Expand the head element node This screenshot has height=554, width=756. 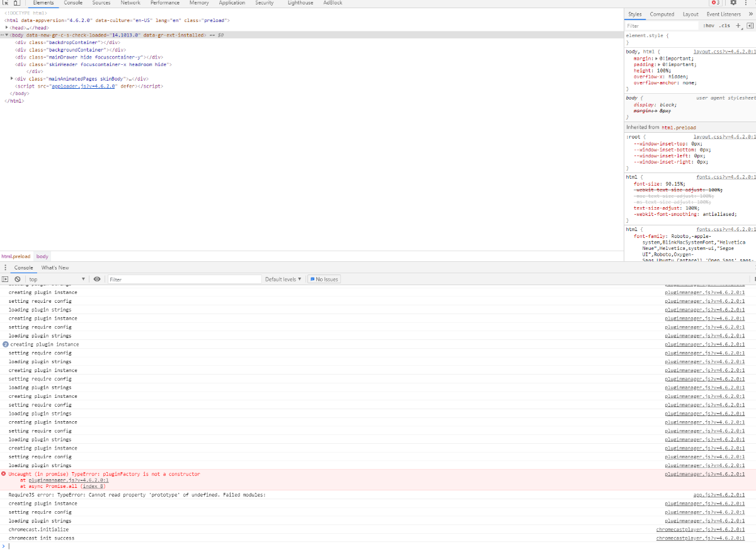[x=7, y=28]
